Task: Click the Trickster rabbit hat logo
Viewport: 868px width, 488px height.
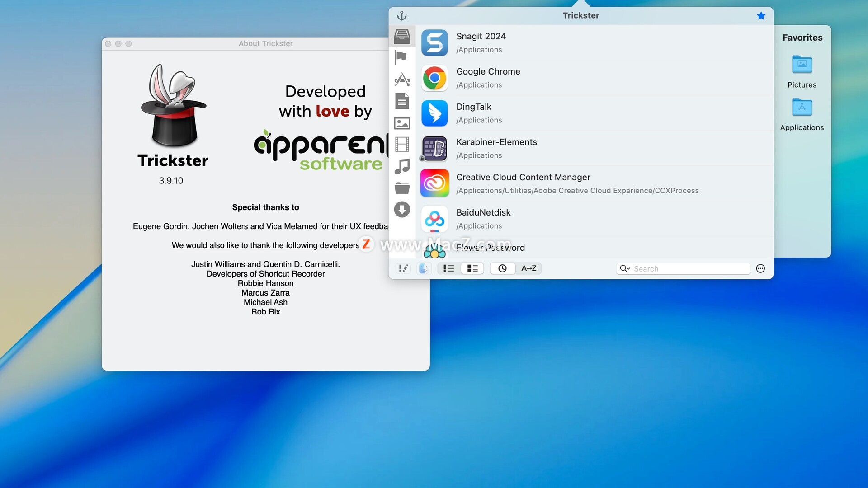Action: coord(173,105)
